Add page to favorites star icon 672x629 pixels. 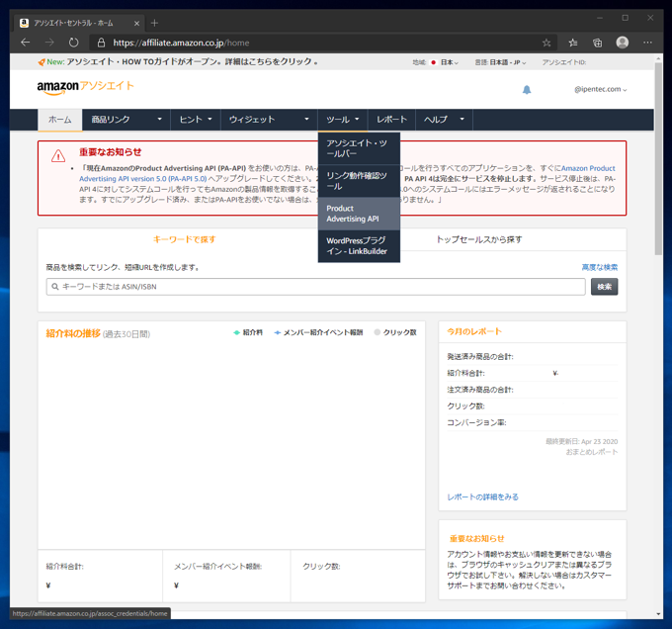click(546, 43)
